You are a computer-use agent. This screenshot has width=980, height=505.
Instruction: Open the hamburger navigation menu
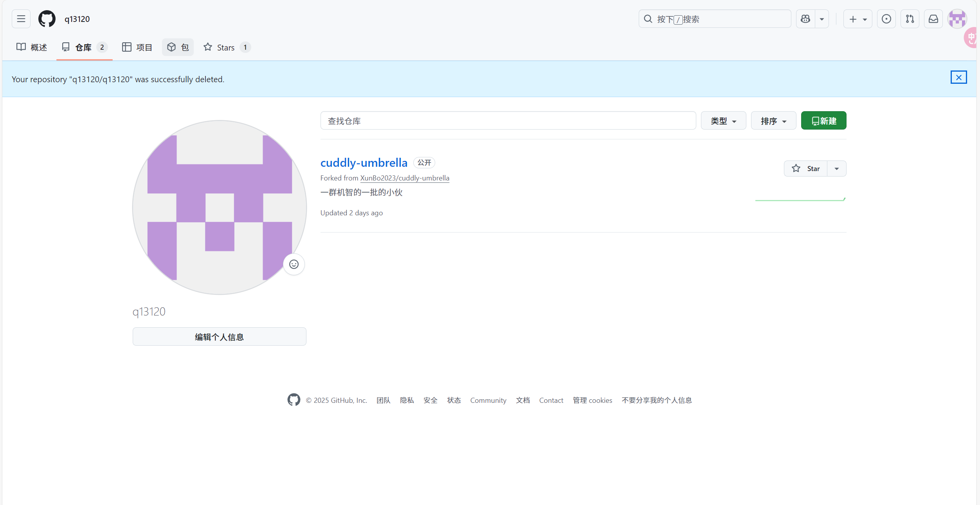pos(21,18)
